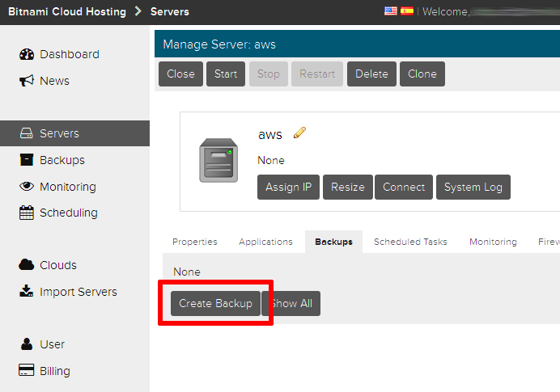Screen dimensions: 560x392
Task: Click the Assign IP button
Action: (x=289, y=187)
